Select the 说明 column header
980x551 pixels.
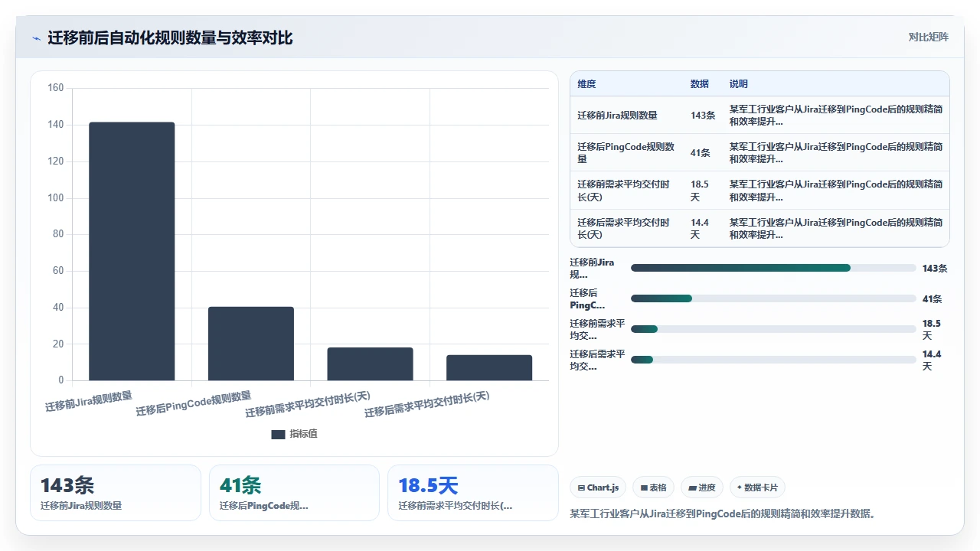coord(738,84)
